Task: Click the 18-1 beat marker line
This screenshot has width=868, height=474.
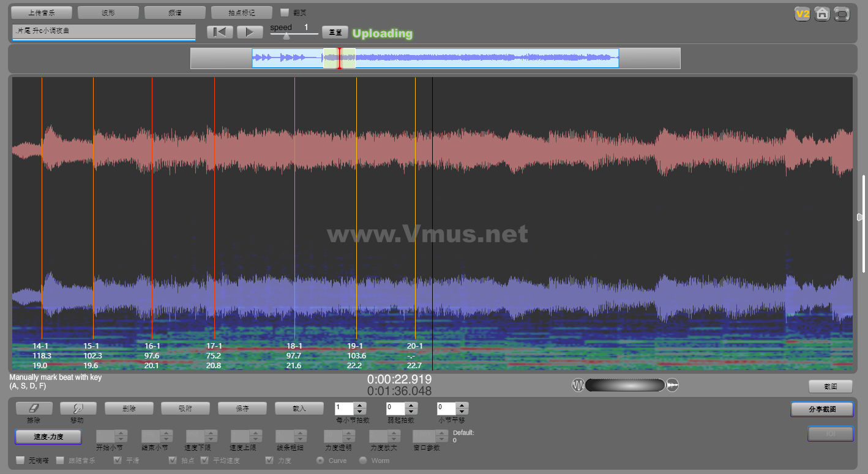Action: click(294, 208)
